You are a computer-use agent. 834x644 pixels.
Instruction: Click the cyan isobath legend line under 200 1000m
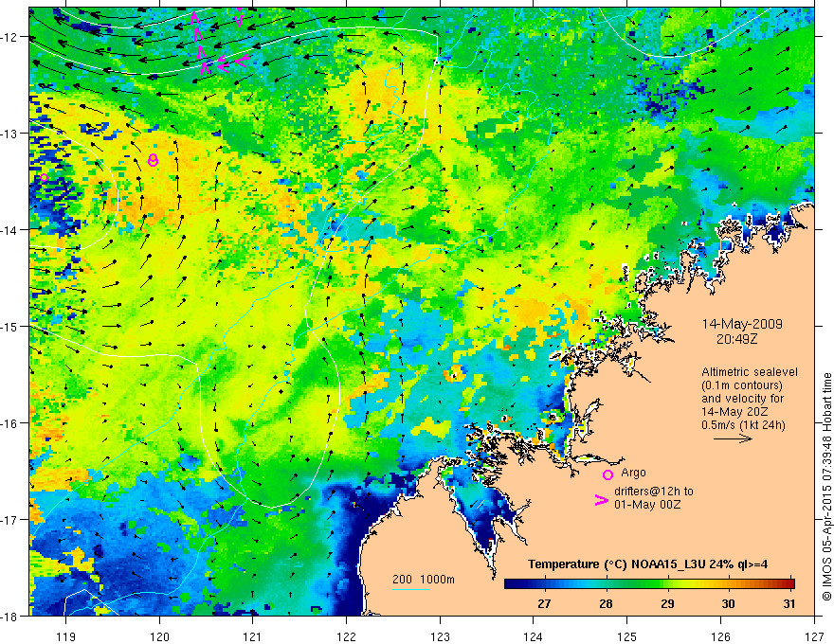(411, 589)
